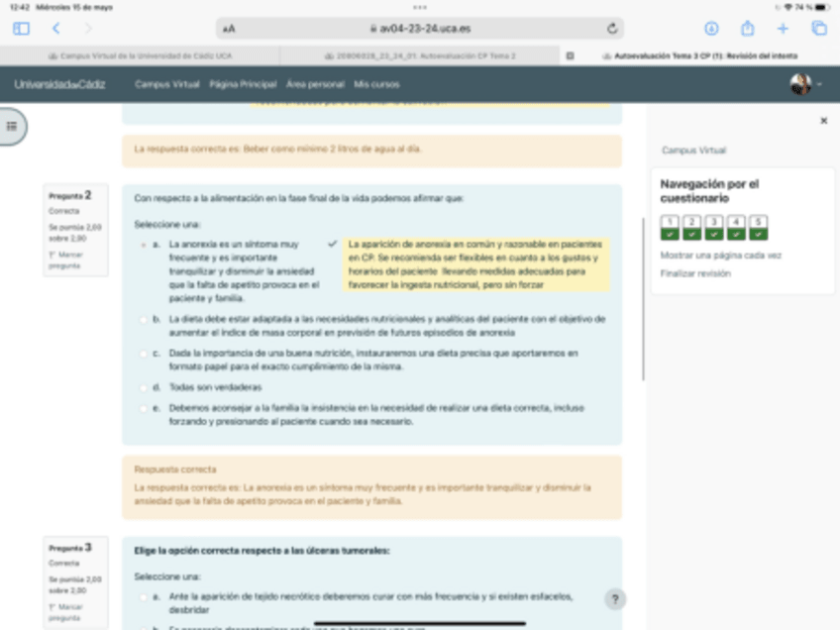Click the vertical page scrollbar
Viewport: 840px width, 630px height.
pyautogui.click(x=643, y=299)
